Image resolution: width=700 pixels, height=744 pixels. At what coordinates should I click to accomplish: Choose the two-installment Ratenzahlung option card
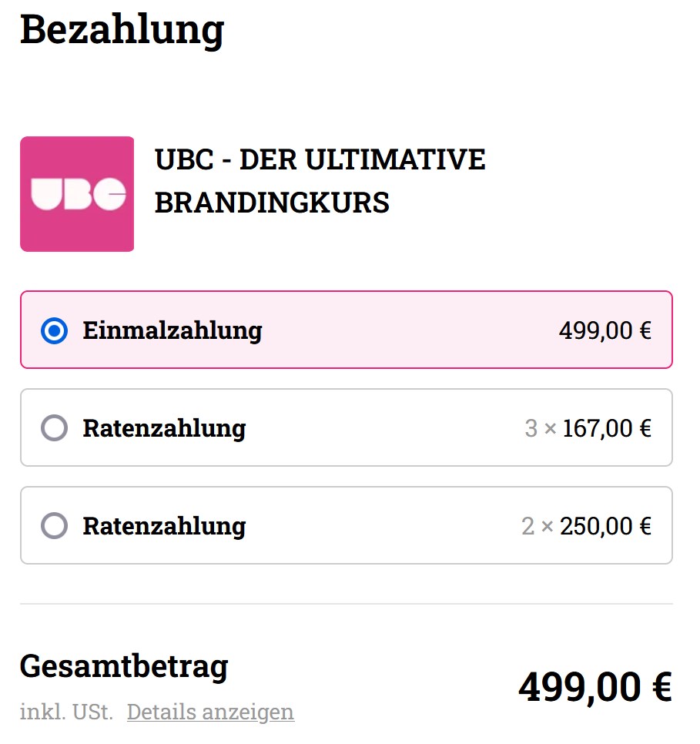coord(347,526)
